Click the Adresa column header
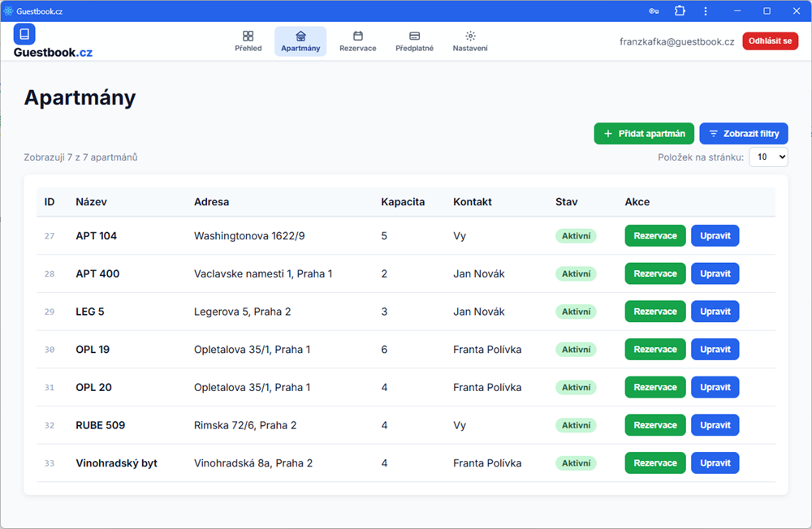Viewport: 812px width, 529px height. [211, 202]
